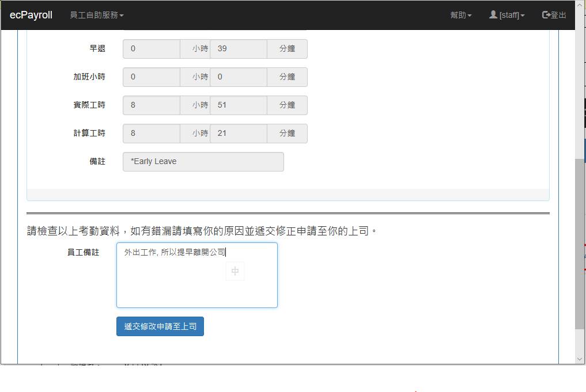The image size is (586, 392).
Task: Click the 員工備註 label
Action: [x=83, y=252]
